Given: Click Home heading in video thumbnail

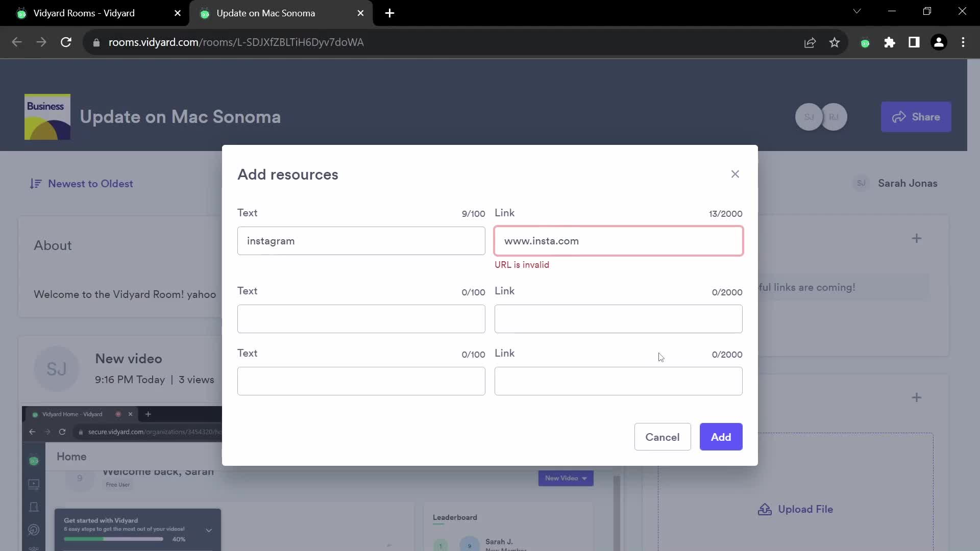Looking at the screenshot, I should click(x=71, y=457).
